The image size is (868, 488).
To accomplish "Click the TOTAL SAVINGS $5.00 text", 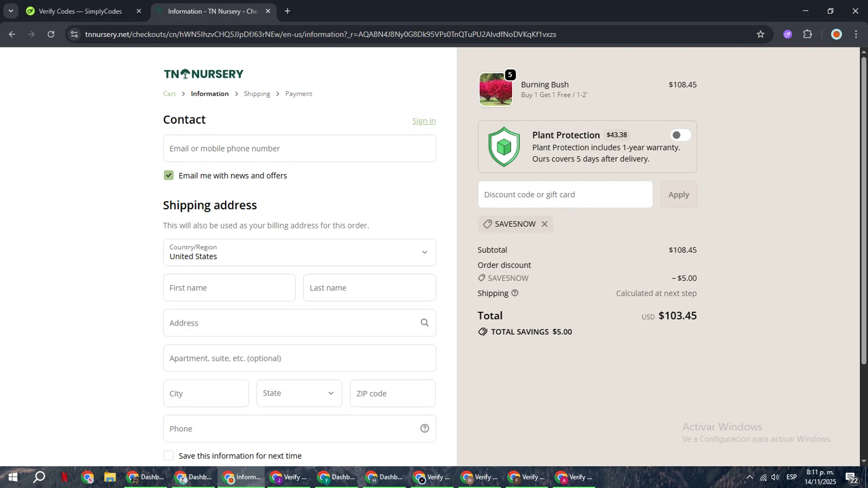I will 531,332.
